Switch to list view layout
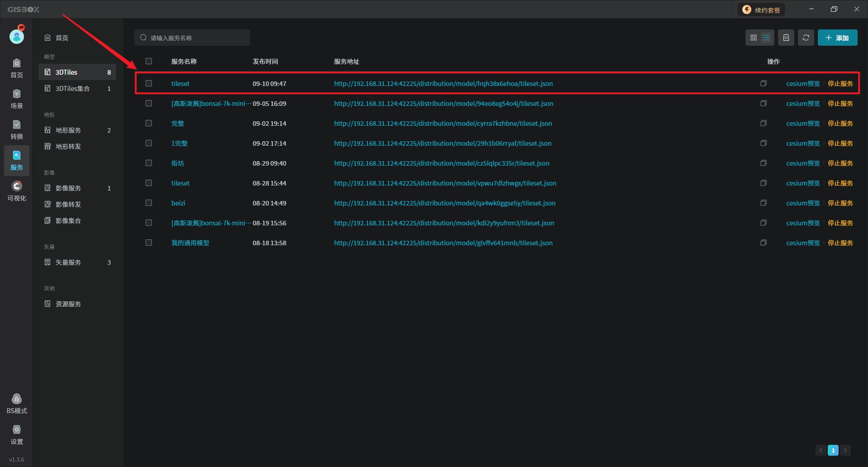This screenshot has height=467, width=868. click(x=766, y=38)
